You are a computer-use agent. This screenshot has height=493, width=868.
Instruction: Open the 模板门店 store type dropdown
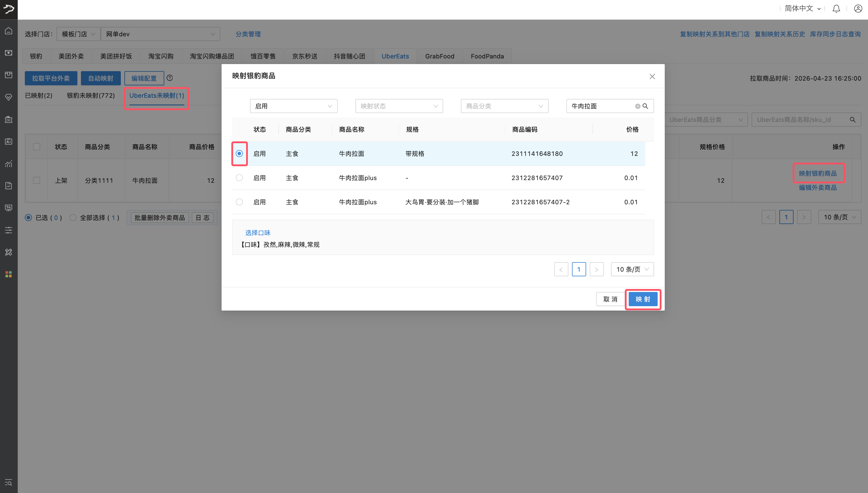tap(78, 34)
